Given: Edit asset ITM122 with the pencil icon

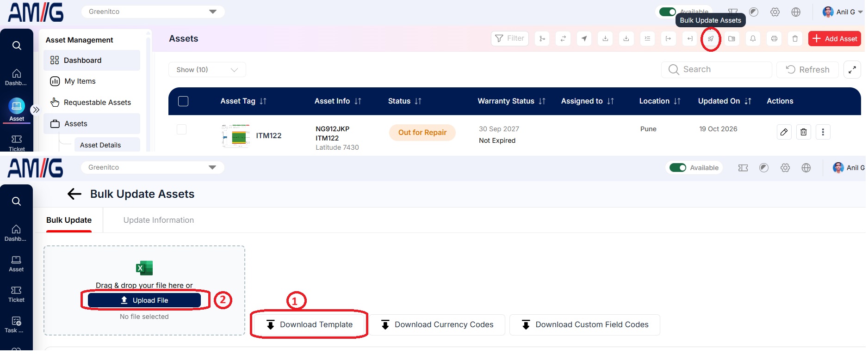Looking at the screenshot, I should coord(784,132).
